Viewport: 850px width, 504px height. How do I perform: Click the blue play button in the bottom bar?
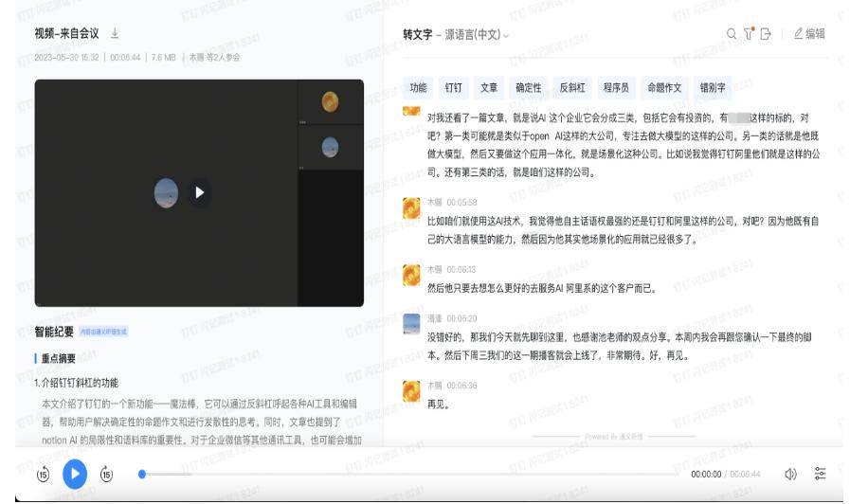pos(75,474)
